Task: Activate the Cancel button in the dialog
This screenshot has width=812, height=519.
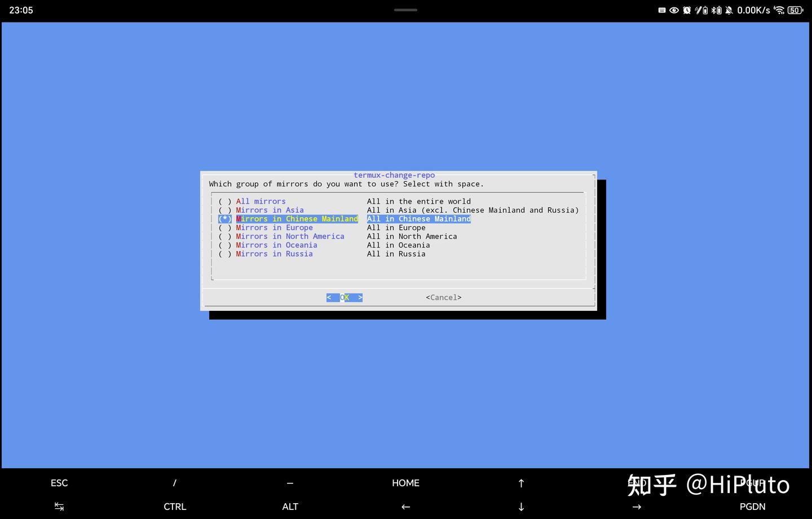Action: tap(444, 297)
